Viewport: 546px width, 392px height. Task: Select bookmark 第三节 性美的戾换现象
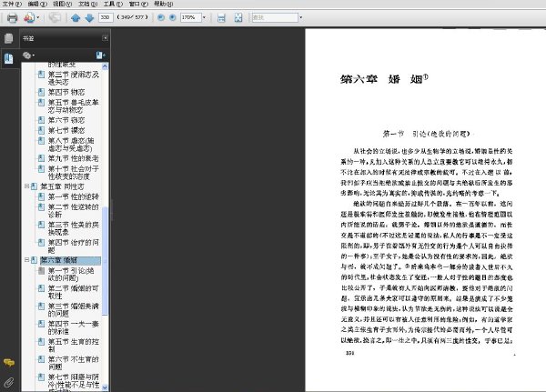pos(74,228)
